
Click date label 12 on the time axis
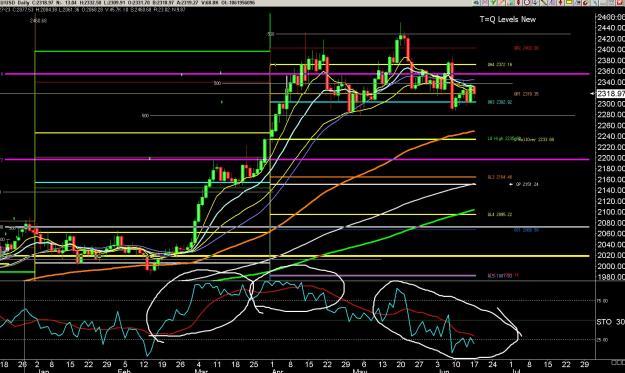[x=143, y=364]
